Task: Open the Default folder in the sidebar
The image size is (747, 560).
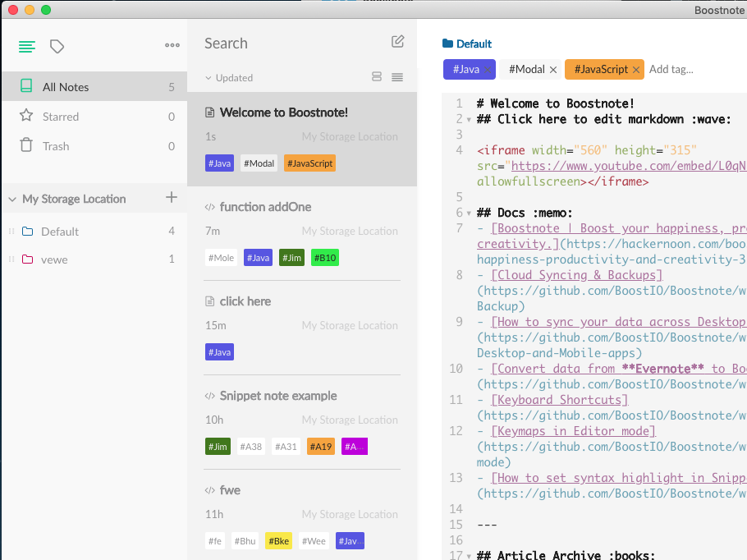Action: click(x=94, y=232)
